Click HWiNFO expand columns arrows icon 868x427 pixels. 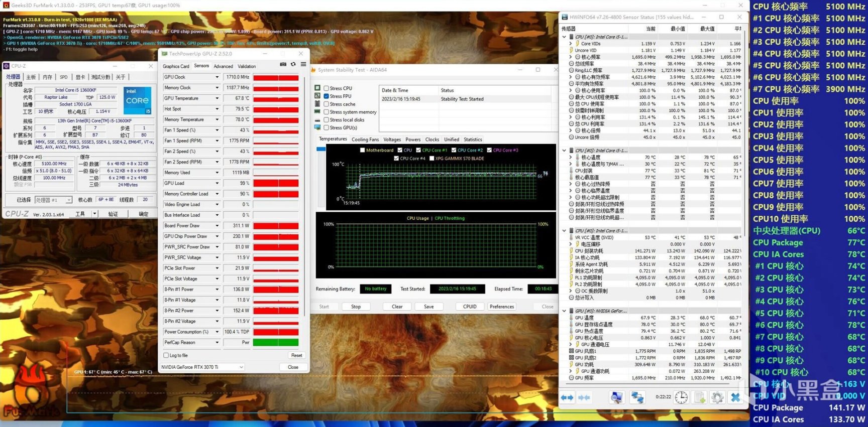tap(567, 397)
